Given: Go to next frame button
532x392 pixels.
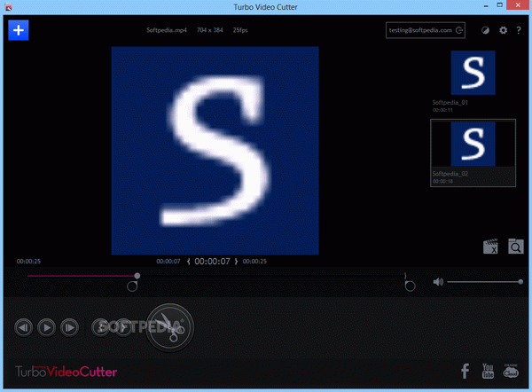Looking at the screenshot, I should pos(69,327).
